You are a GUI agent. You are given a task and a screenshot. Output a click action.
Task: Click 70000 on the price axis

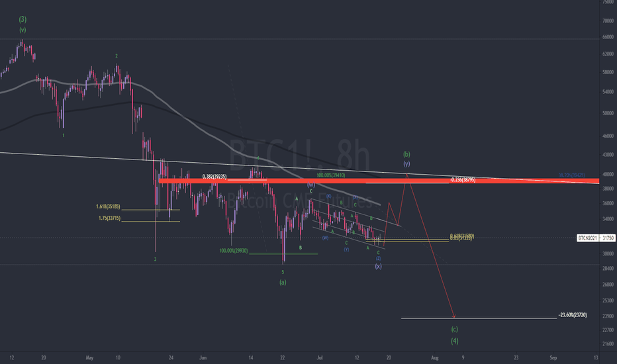[608, 21]
